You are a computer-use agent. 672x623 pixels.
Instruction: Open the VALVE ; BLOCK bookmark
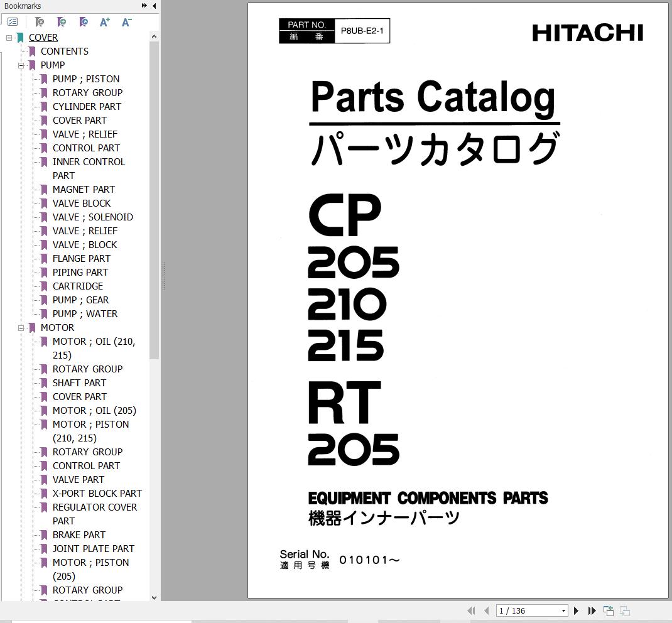point(85,245)
